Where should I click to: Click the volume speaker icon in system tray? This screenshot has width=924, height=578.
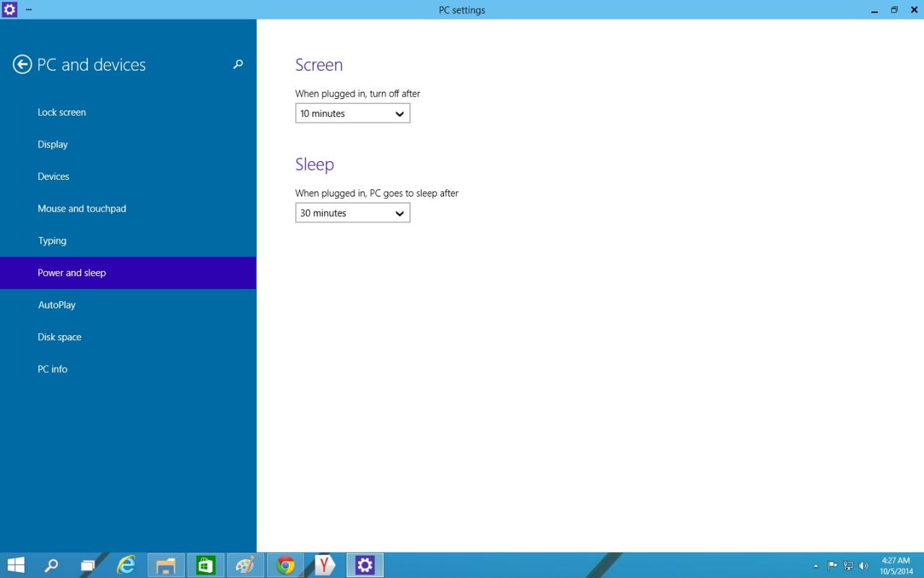[x=864, y=566]
